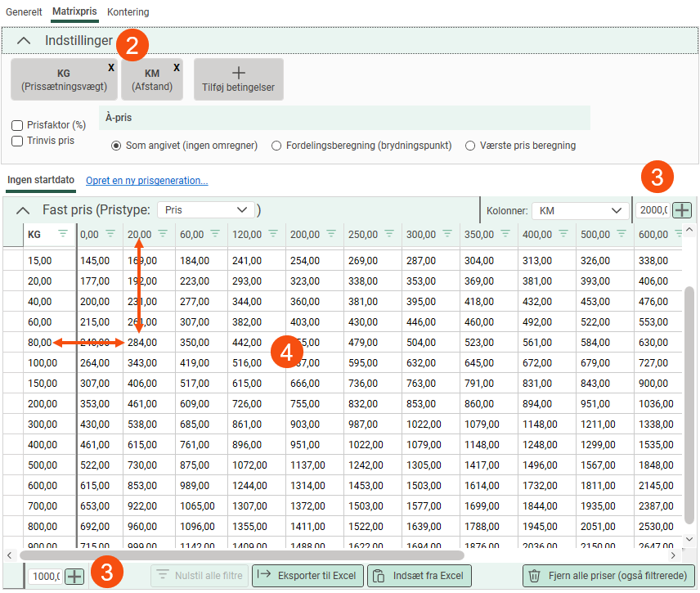The image size is (700, 593).
Task: Click the horizontal scrollbar under the price table
Action: (245, 555)
